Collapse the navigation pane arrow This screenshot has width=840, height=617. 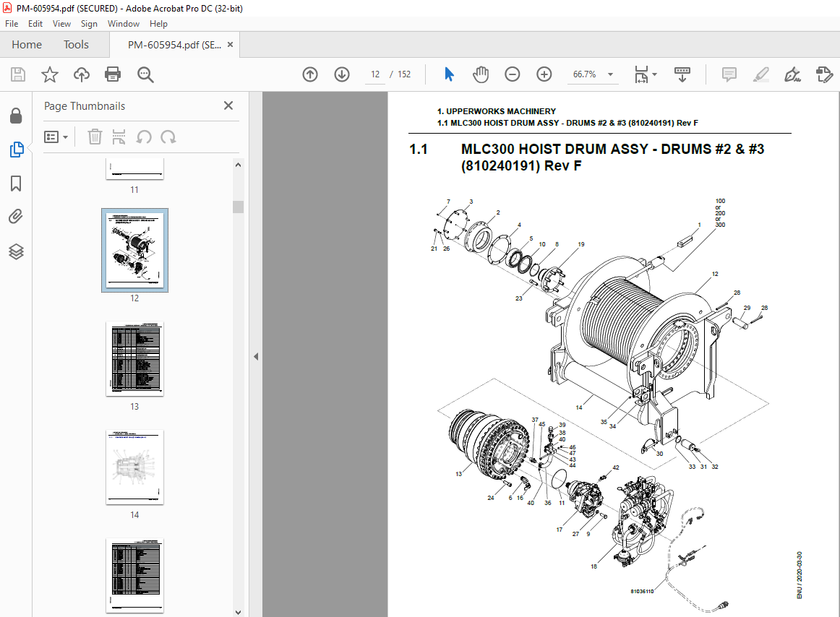[256, 356]
